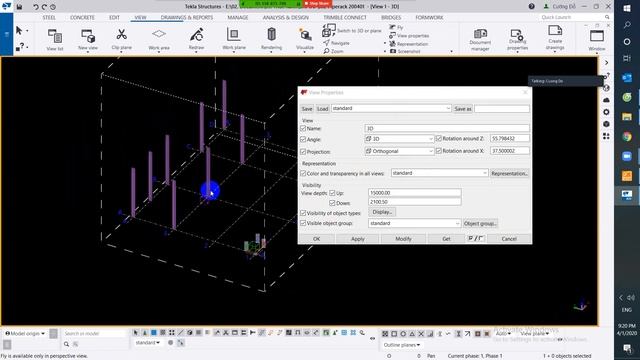Click the Display... button

(x=382, y=212)
